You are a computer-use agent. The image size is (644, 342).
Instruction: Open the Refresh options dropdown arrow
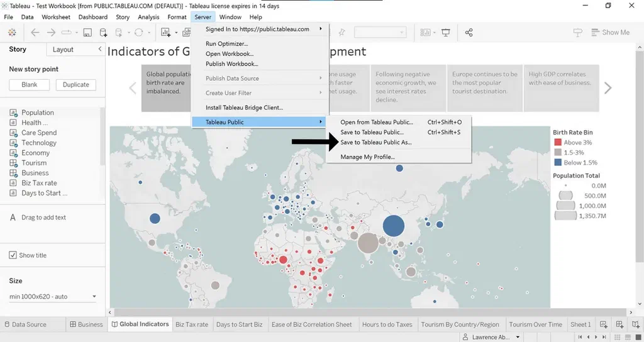click(149, 33)
